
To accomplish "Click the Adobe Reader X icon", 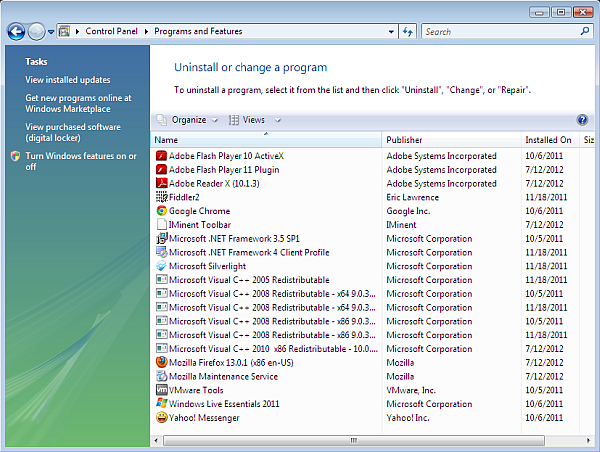I will pyautogui.click(x=161, y=183).
